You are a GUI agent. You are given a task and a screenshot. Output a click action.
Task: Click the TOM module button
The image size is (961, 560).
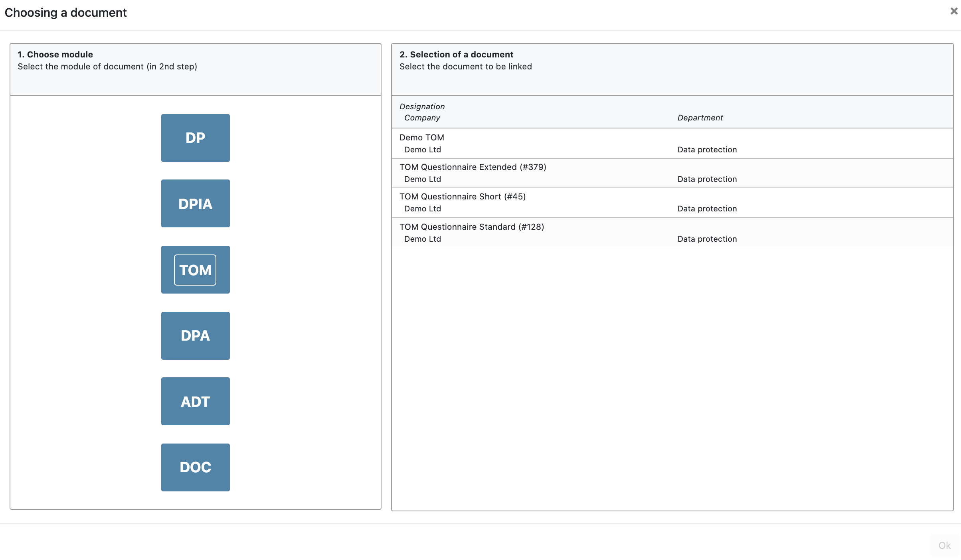point(195,270)
